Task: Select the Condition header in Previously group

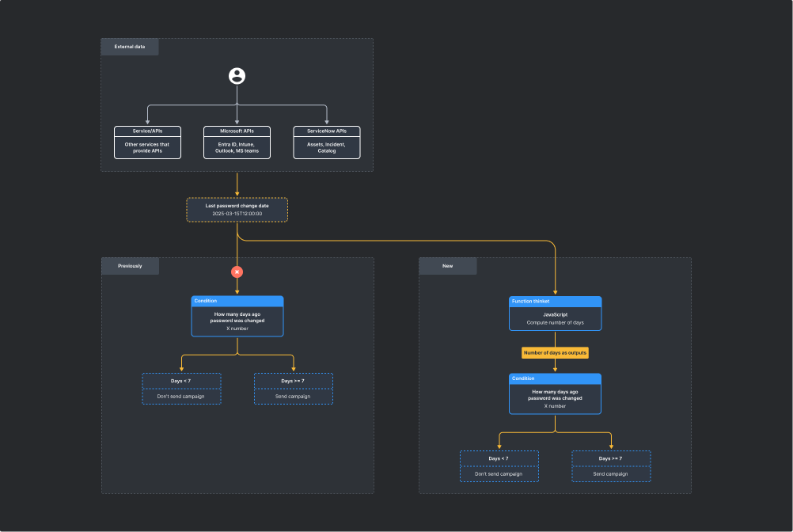Action: 237,301
